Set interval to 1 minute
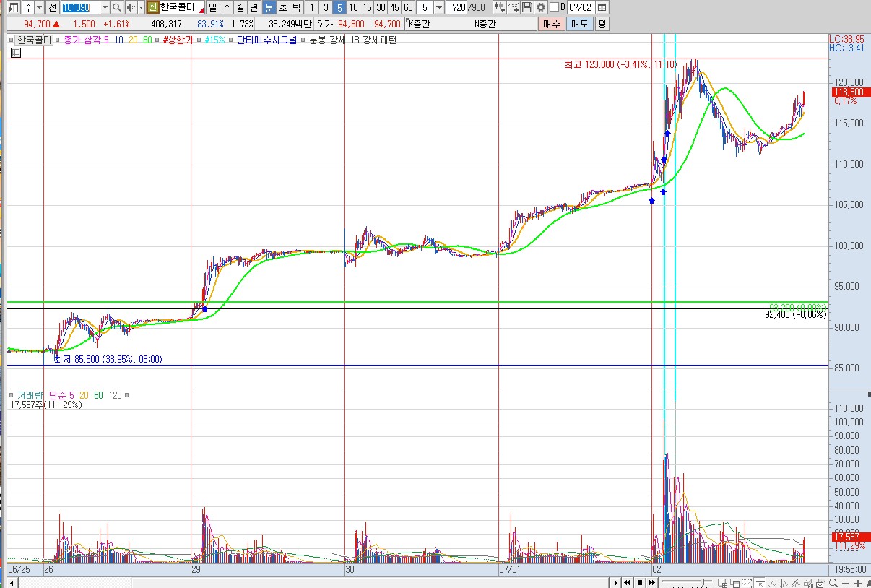The width and height of the screenshot is (871, 588). click(312, 7)
